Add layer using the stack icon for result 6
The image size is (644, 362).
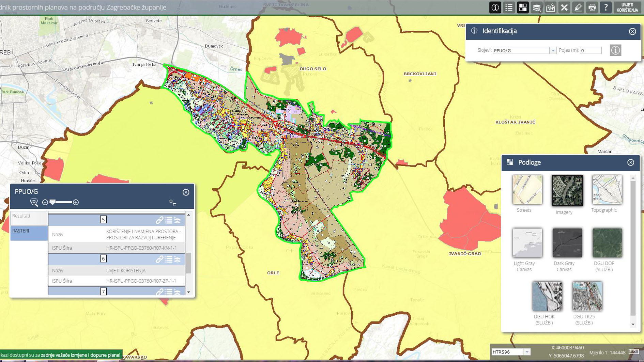(178, 259)
